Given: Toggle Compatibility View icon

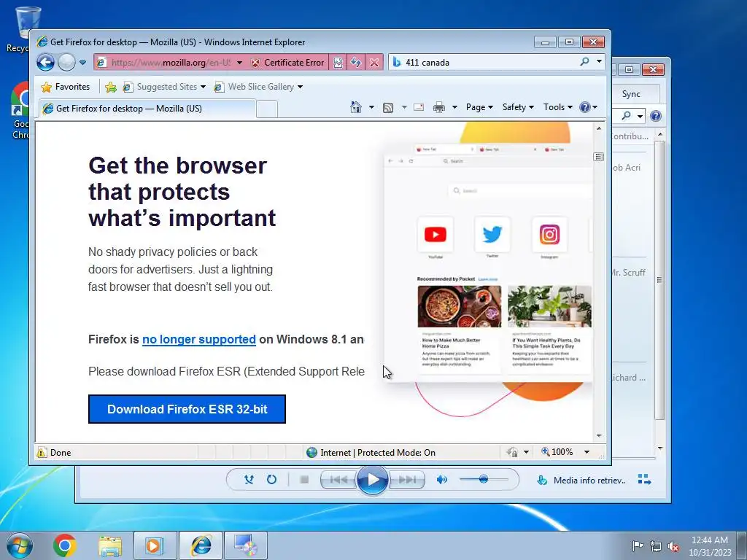Looking at the screenshot, I should point(338,63).
